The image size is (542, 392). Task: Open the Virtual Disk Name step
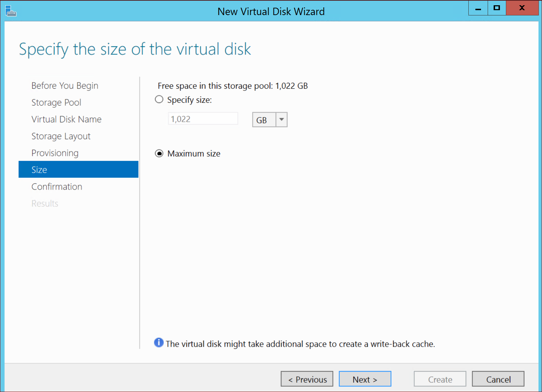[67, 119]
